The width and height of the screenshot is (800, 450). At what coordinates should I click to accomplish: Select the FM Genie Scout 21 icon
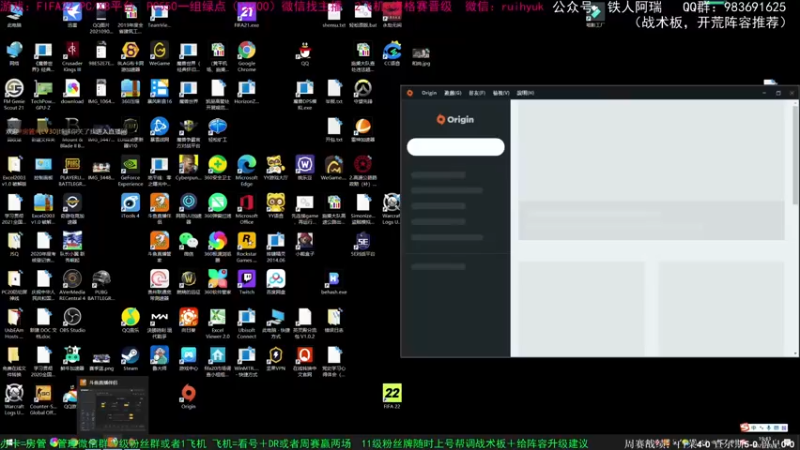tap(14, 94)
